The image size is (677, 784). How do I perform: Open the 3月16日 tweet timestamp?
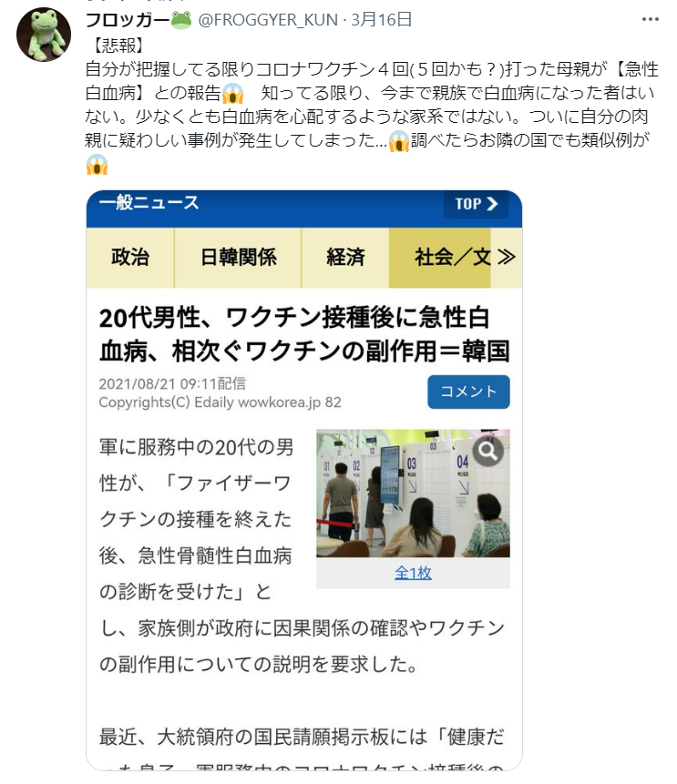point(381,20)
